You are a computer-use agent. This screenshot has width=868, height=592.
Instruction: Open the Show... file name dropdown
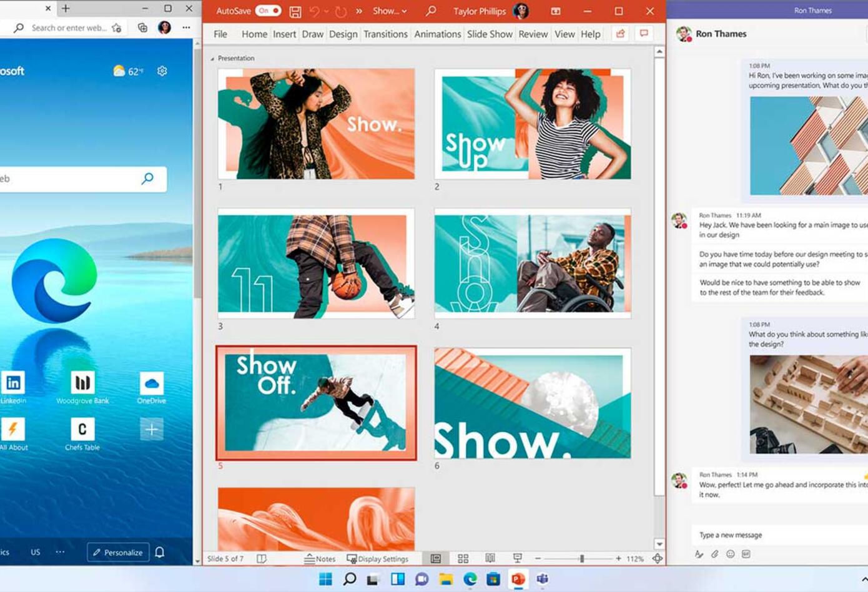(x=389, y=11)
